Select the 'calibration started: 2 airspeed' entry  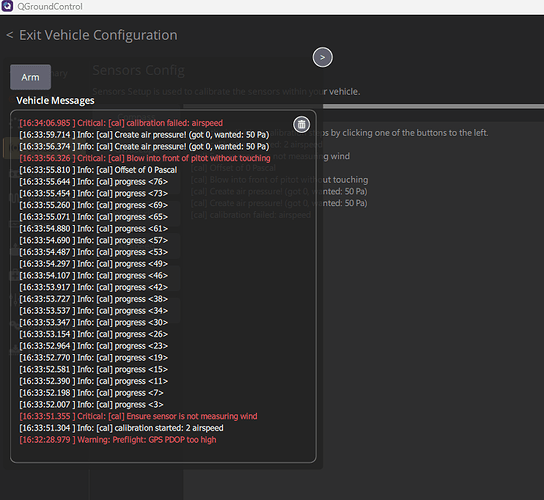click(121, 428)
